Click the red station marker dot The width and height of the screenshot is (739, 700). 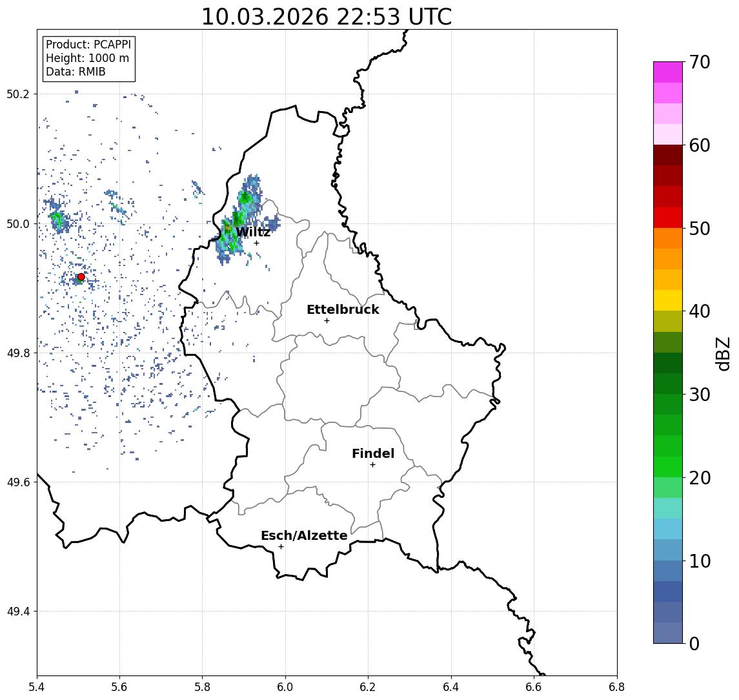(x=81, y=277)
